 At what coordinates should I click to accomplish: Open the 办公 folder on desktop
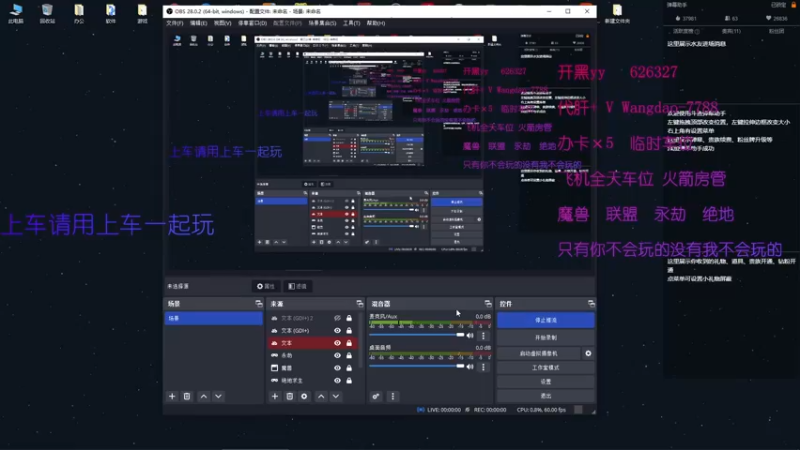79,13
